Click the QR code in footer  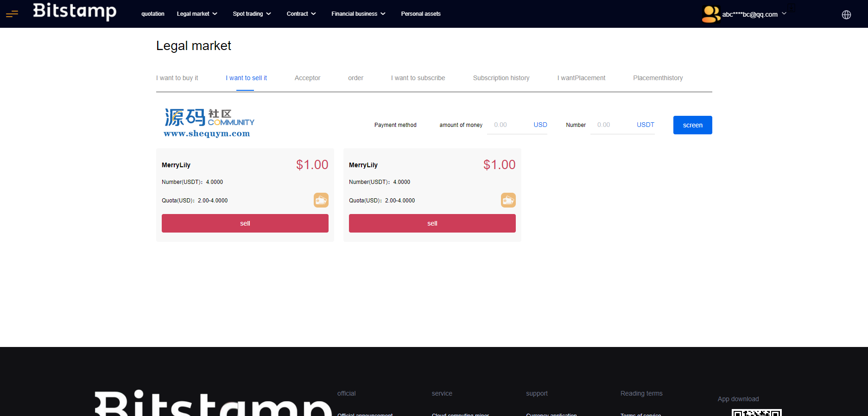757,412
